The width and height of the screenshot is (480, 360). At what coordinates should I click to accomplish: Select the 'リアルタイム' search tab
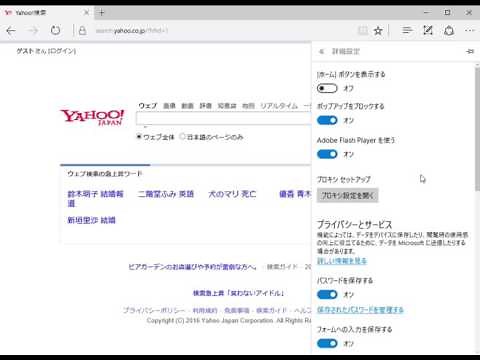(x=279, y=106)
